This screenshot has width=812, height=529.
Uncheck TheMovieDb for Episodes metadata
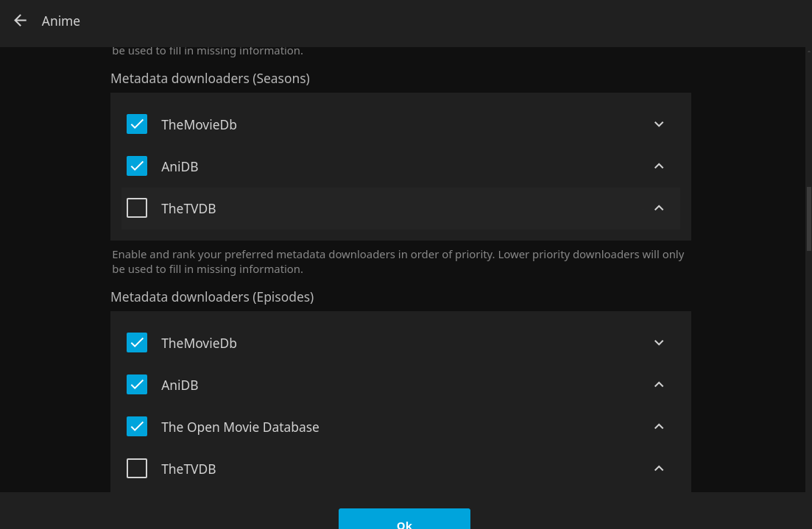coord(137,343)
